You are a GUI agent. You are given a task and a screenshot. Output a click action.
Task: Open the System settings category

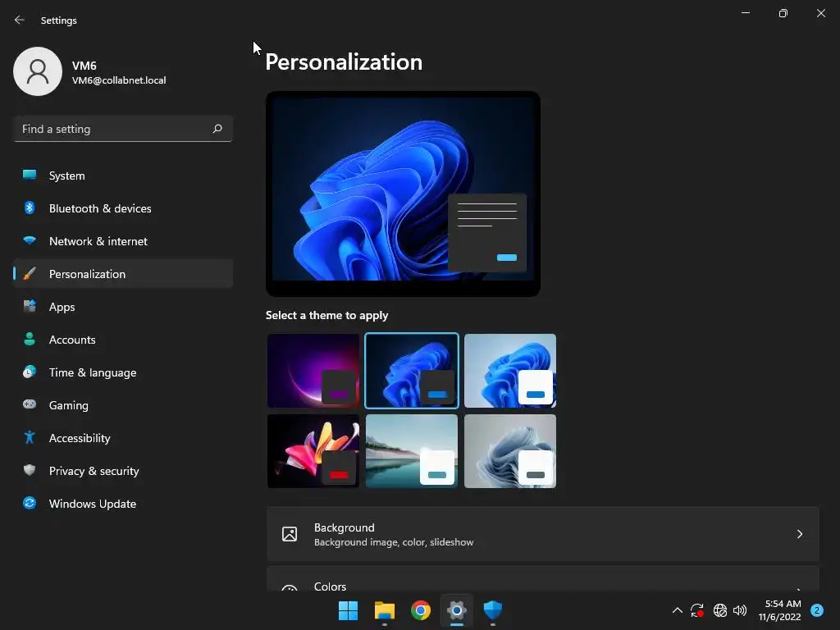[x=123, y=176]
